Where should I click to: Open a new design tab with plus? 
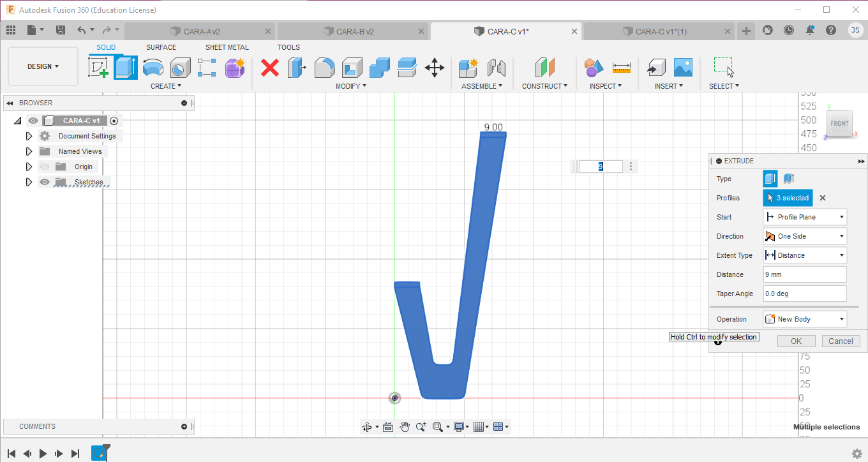tap(746, 31)
